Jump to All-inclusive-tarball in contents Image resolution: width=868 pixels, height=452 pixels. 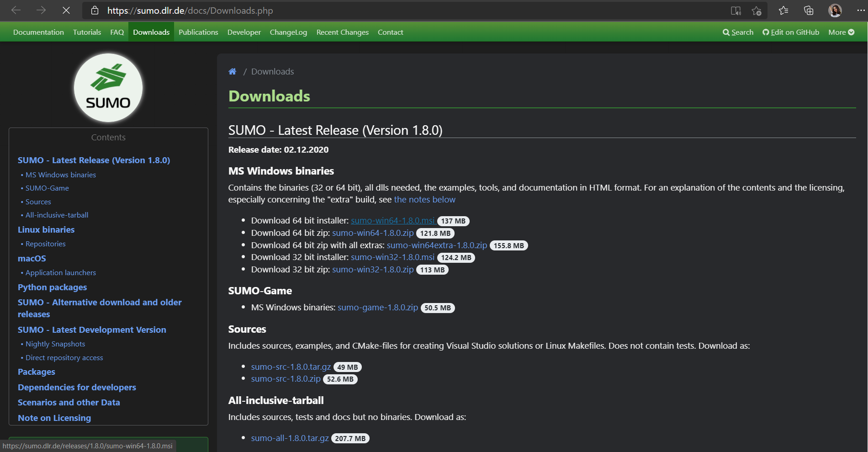click(57, 215)
